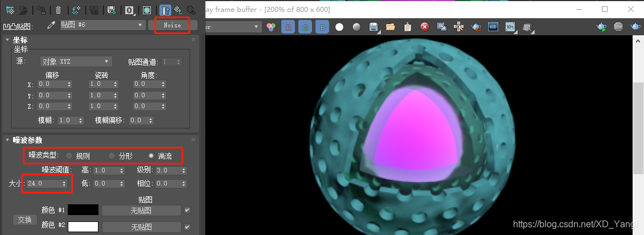Assign material to selection icon

[x=41, y=10]
